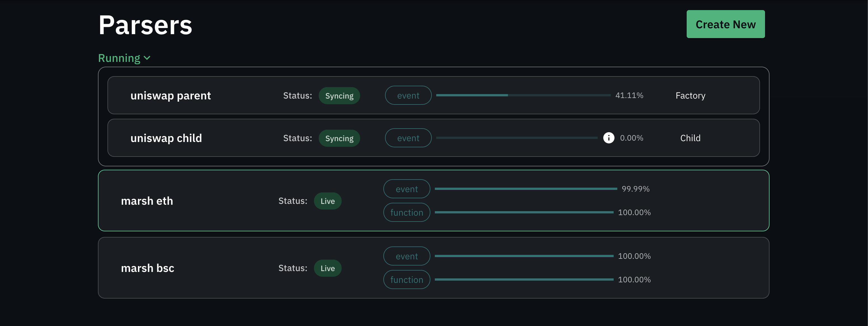The height and width of the screenshot is (326, 868).
Task: Click Syncing badge for uniswap child
Action: click(x=339, y=138)
